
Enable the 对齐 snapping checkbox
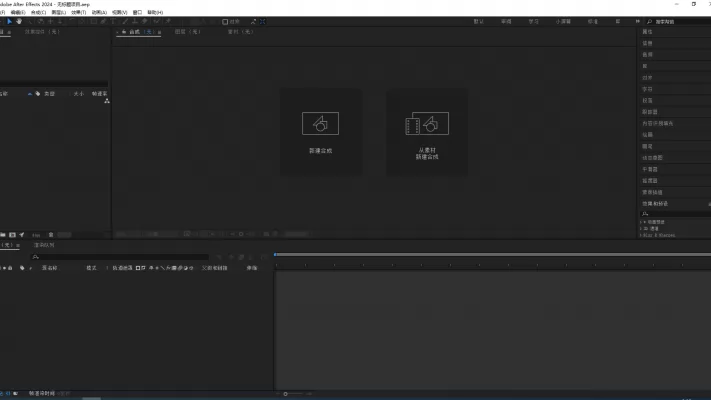225,22
